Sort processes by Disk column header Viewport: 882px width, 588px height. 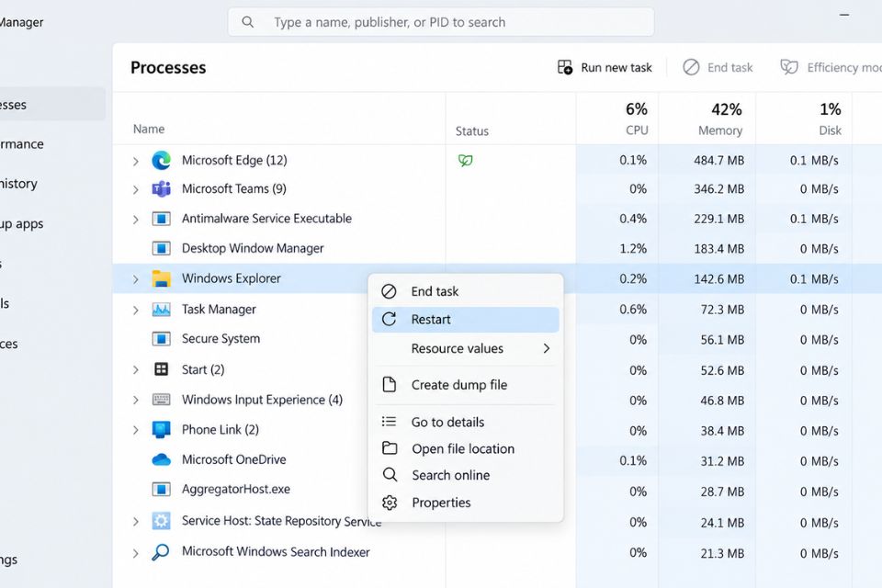click(804, 119)
